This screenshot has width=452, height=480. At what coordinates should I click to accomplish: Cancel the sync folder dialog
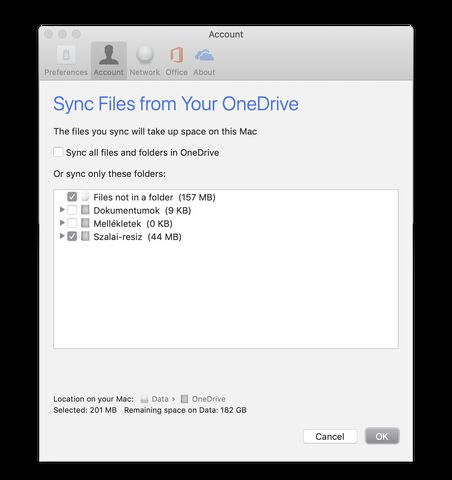[x=330, y=436]
